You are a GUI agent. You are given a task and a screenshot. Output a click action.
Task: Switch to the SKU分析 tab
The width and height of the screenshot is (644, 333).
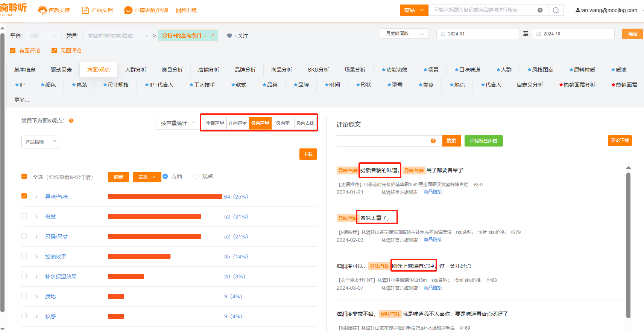pyautogui.click(x=318, y=70)
